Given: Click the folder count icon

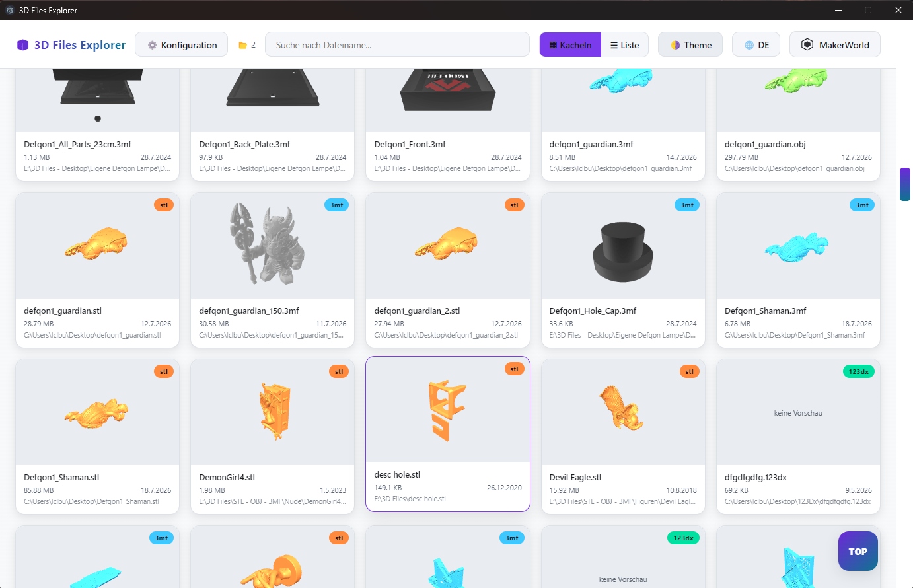Looking at the screenshot, I should pos(242,46).
